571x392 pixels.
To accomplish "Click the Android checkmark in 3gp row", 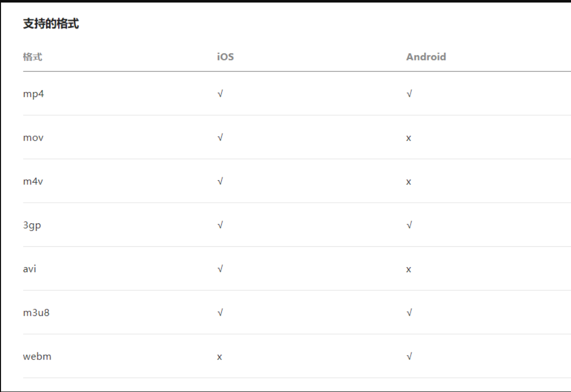I will (x=409, y=225).
